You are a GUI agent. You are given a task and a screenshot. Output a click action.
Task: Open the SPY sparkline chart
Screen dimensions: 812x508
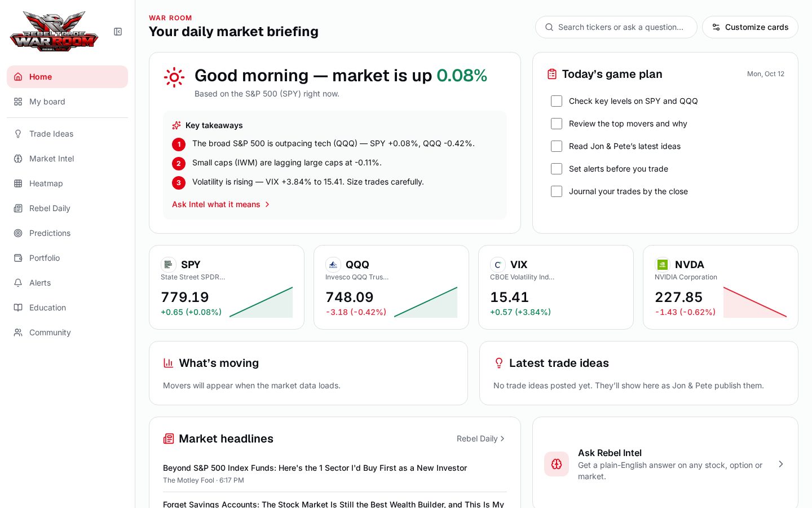click(x=261, y=302)
